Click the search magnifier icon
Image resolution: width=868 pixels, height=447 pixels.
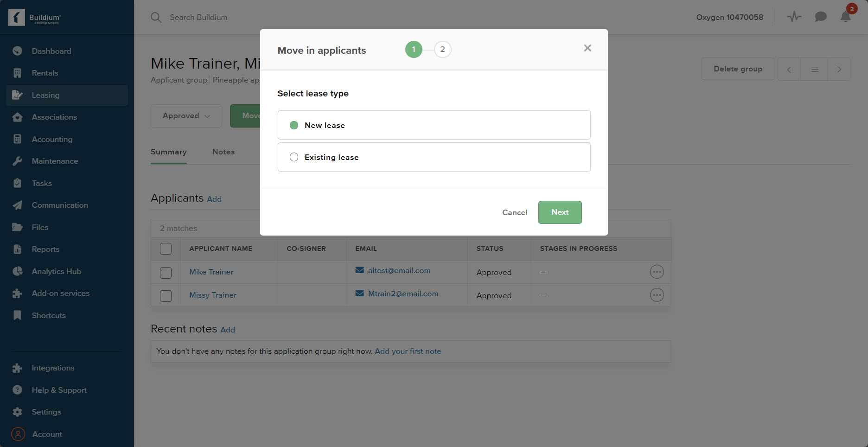(x=156, y=17)
